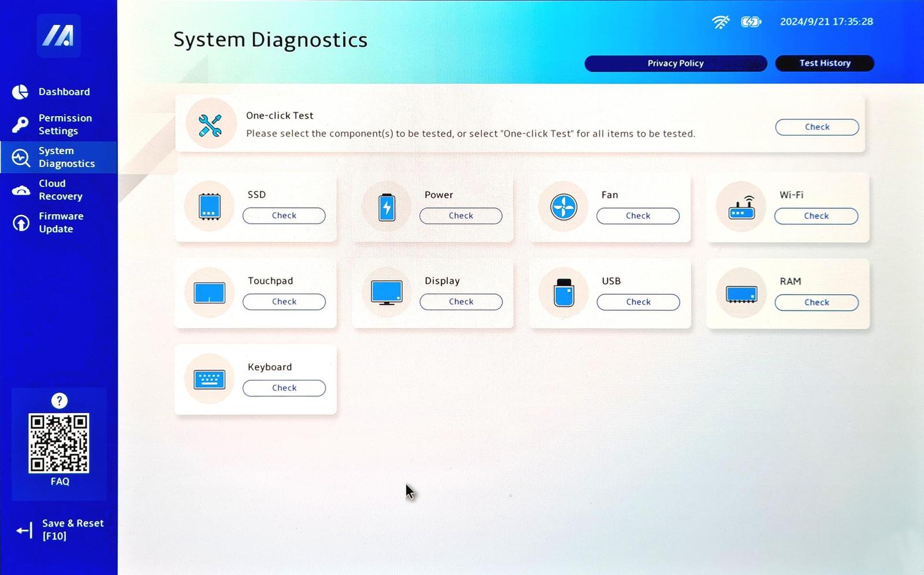Viewport: 924px width, 575px height.
Task: Click the ASUS MyASUS logo icon
Action: (x=58, y=36)
